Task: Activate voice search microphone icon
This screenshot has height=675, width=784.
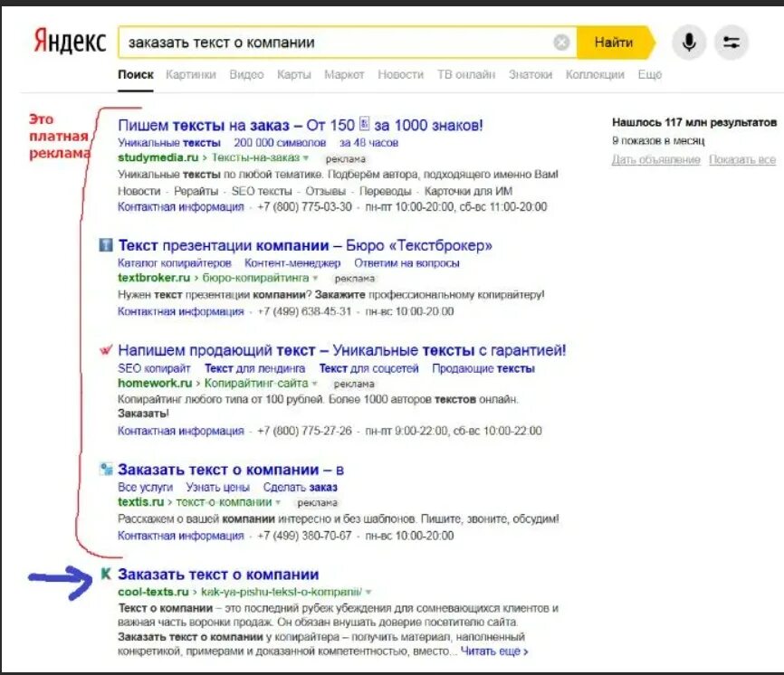Action: click(x=689, y=43)
